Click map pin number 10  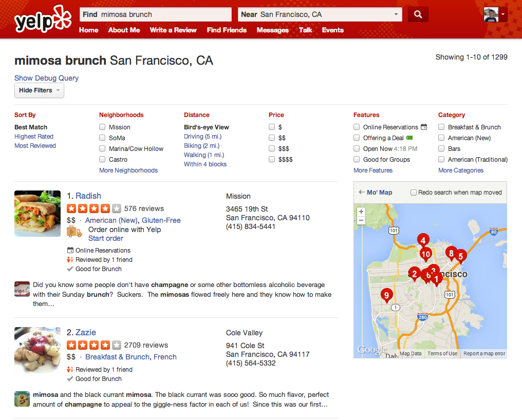click(426, 255)
